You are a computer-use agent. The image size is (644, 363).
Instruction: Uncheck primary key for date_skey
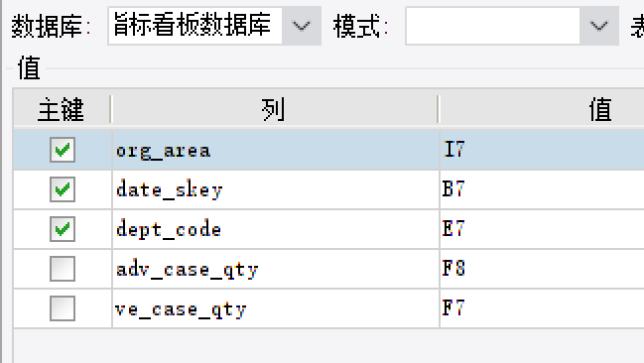[63, 189]
